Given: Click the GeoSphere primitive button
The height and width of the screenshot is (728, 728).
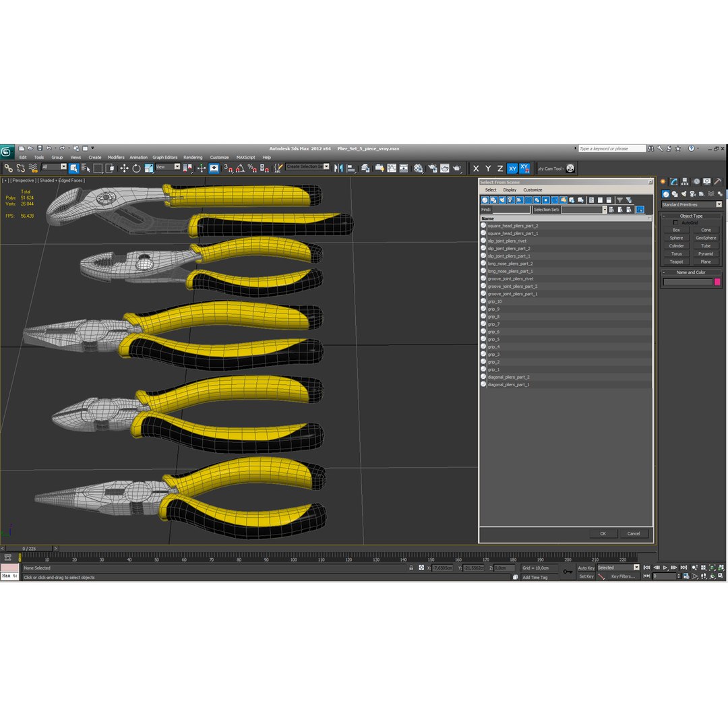Looking at the screenshot, I should click(x=706, y=238).
